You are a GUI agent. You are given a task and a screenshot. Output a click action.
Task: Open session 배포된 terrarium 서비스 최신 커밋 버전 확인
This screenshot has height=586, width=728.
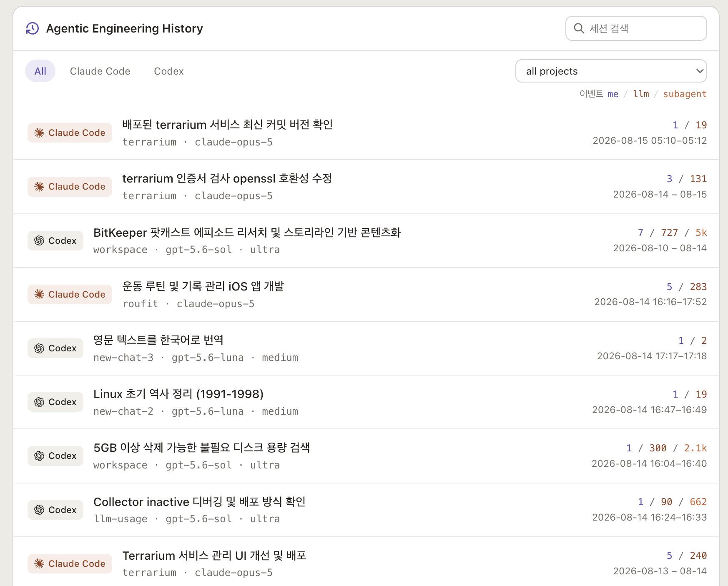point(227,125)
